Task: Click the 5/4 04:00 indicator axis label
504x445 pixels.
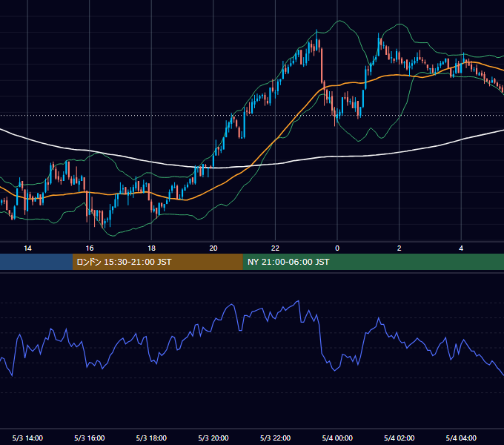Action: [461, 438]
